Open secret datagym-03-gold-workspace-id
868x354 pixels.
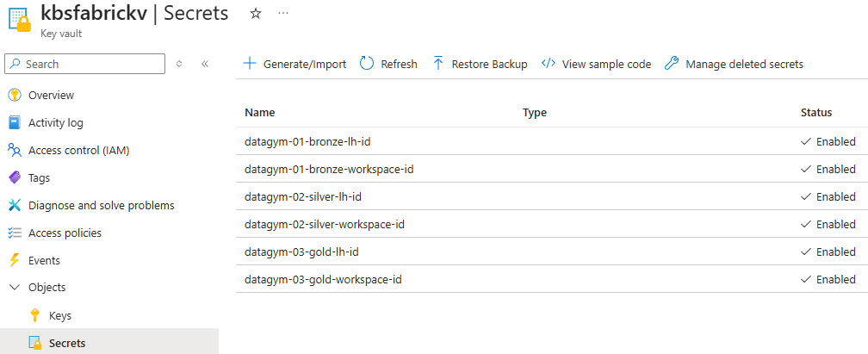click(x=323, y=280)
